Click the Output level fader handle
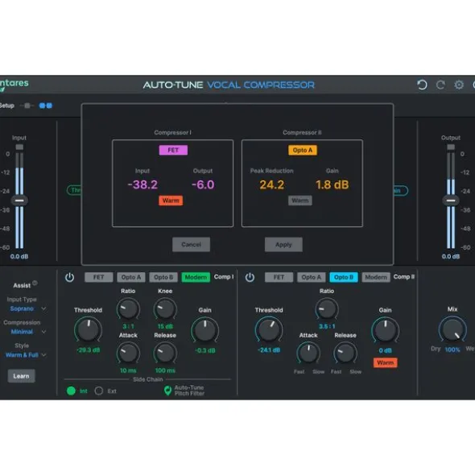 coord(451,201)
